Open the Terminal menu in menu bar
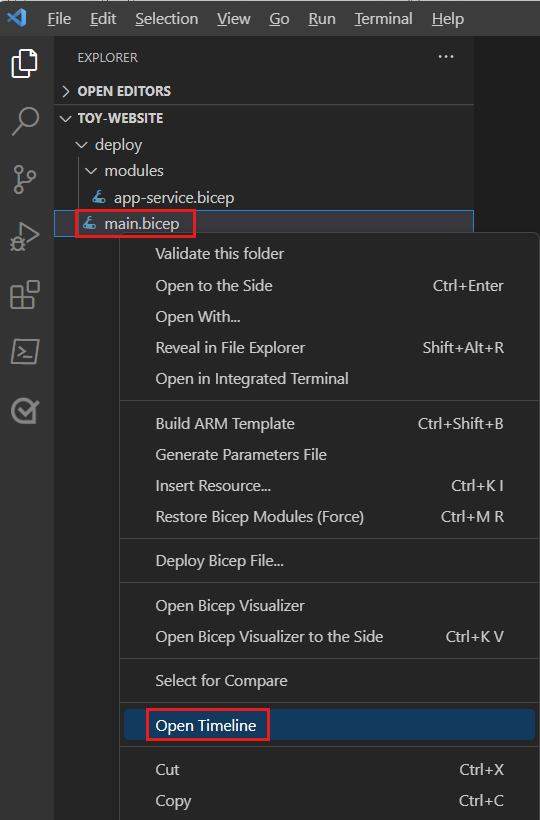Screen dimensions: 540x820 point(383,19)
